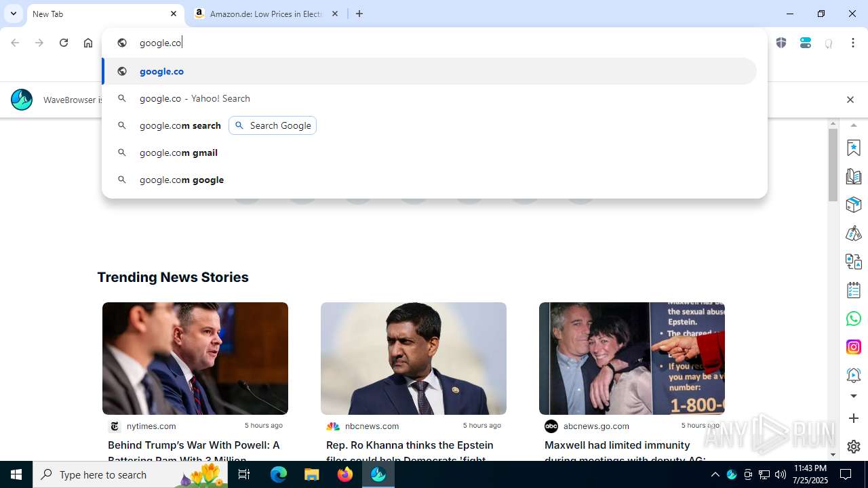Click the scrollbar down arrow
The height and width of the screenshot is (488, 868).
pos(833,455)
